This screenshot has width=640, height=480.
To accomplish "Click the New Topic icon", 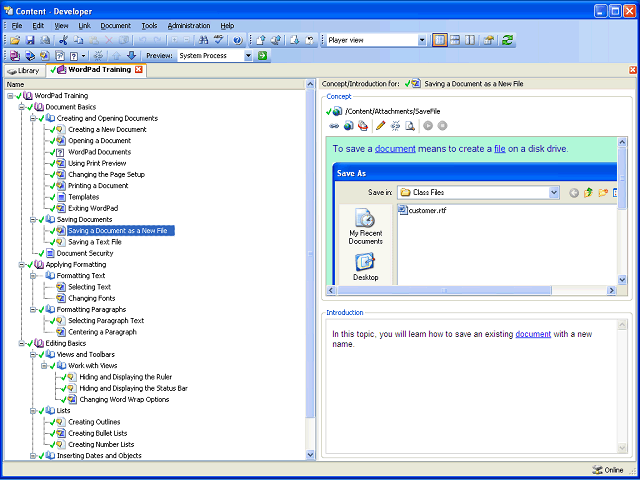I will click(45, 56).
